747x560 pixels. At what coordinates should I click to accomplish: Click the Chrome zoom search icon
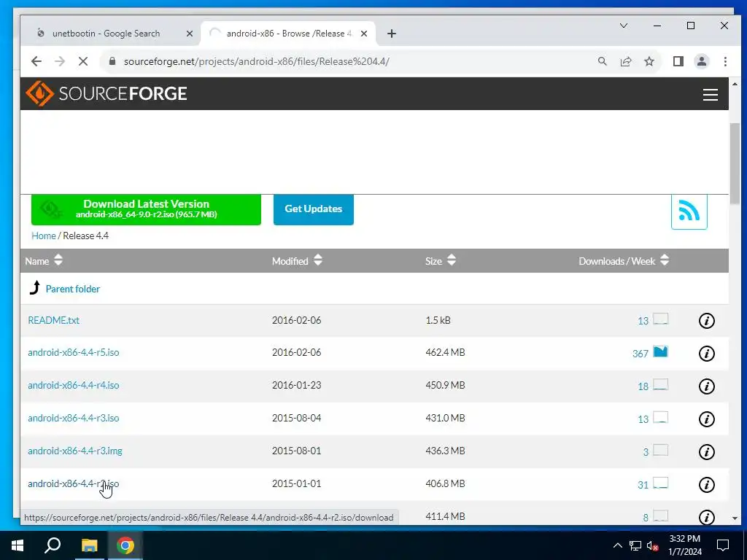tap(602, 61)
